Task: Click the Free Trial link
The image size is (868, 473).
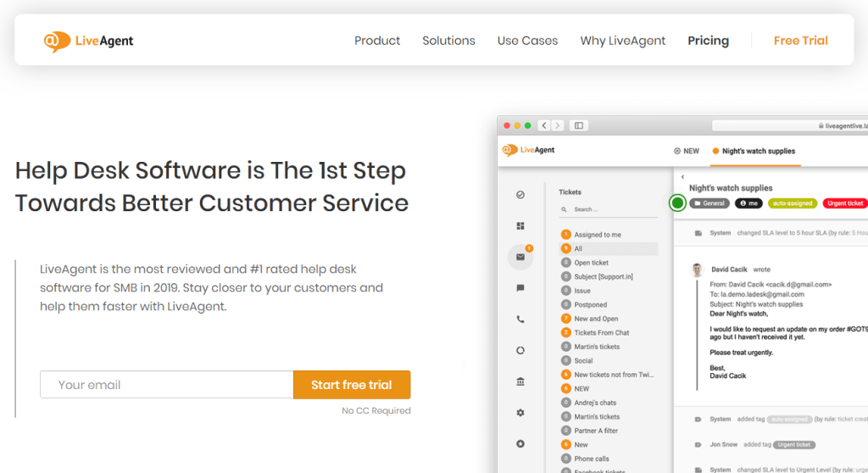Action: tap(800, 41)
